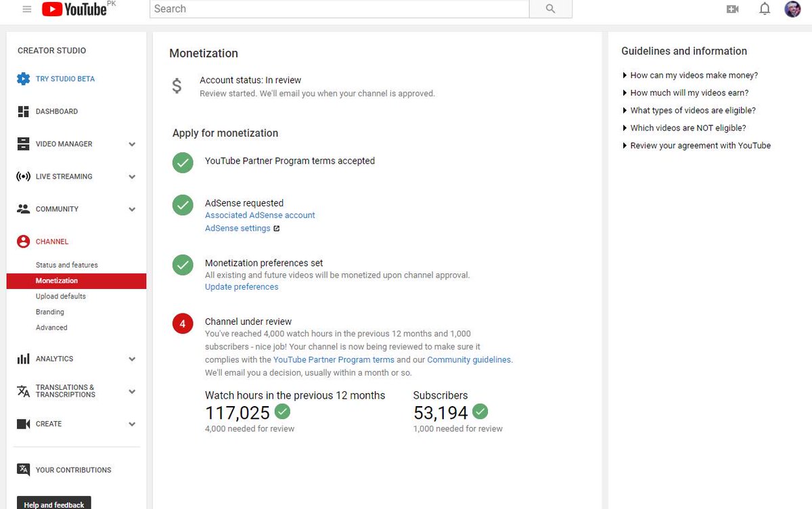Click the Analytics bar chart icon

coord(24,359)
